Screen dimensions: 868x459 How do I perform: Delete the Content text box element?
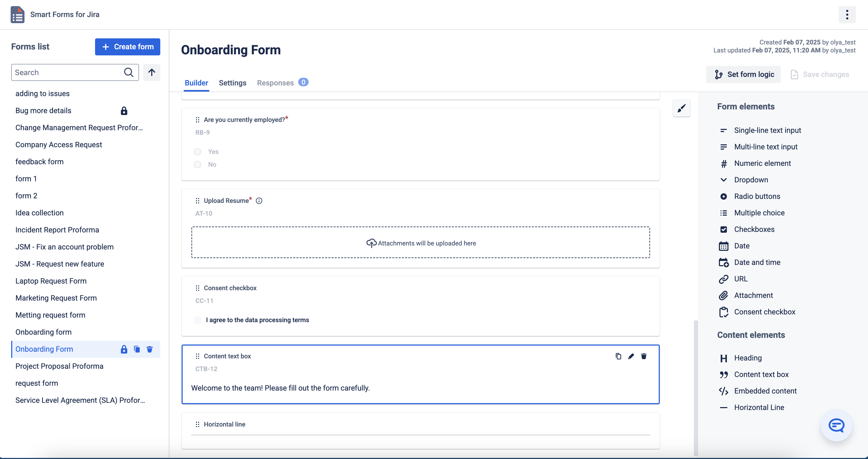point(644,356)
